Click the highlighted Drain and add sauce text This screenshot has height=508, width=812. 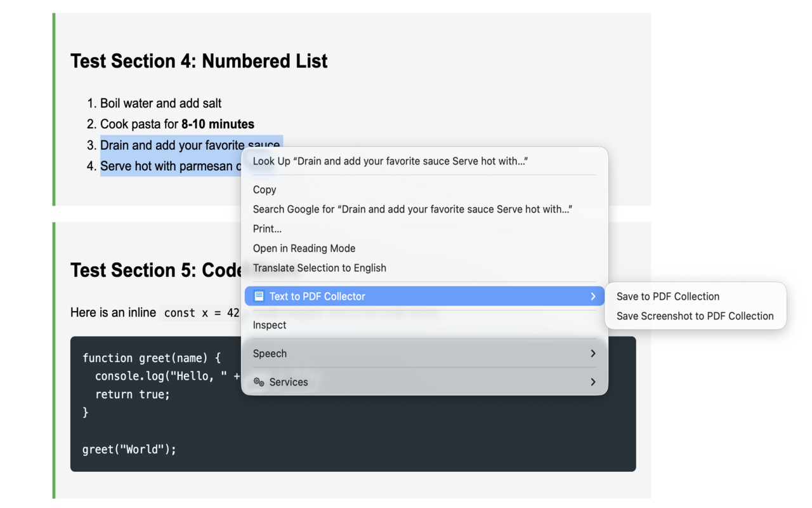[190, 145]
